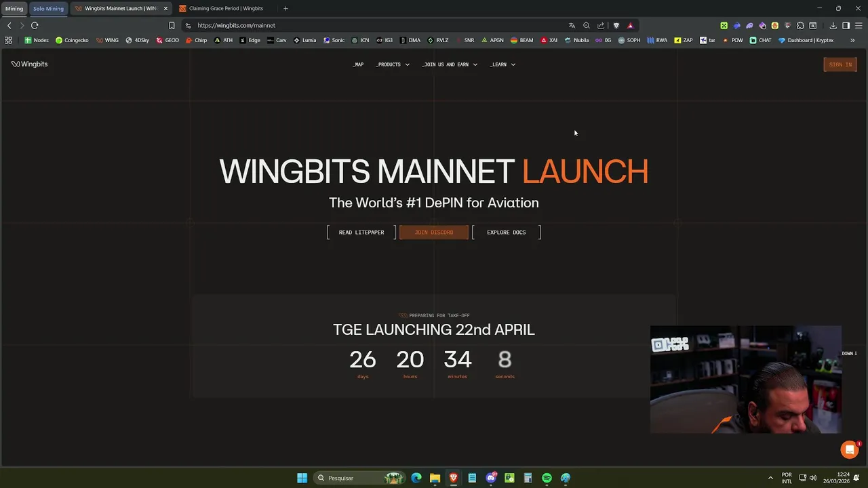Click the Wingbits logo in the header
Image resolution: width=868 pixels, height=488 pixels.
click(29, 64)
